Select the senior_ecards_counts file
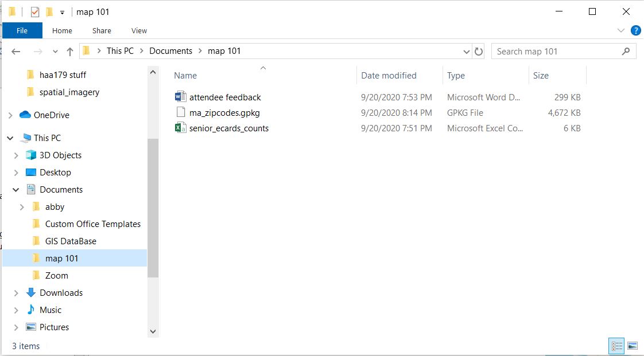The width and height of the screenshot is (644, 356). coord(229,128)
